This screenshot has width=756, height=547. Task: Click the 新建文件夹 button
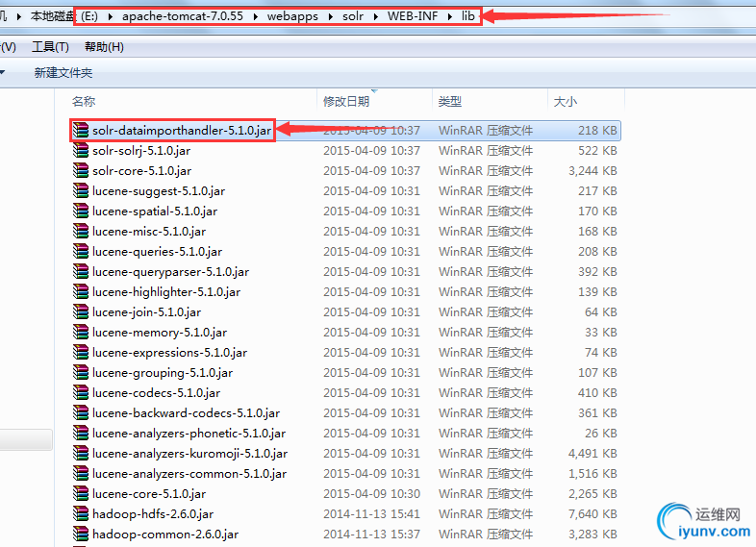(63, 73)
